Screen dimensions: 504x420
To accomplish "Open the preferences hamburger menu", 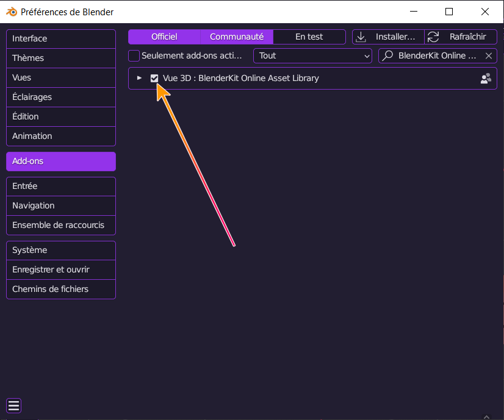I will pyautogui.click(x=14, y=406).
